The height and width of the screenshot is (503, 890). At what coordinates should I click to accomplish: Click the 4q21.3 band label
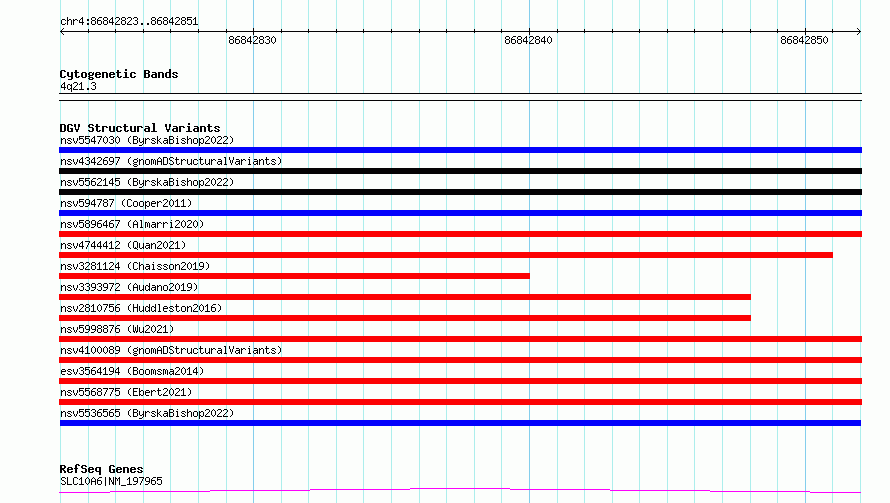point(78,86)
